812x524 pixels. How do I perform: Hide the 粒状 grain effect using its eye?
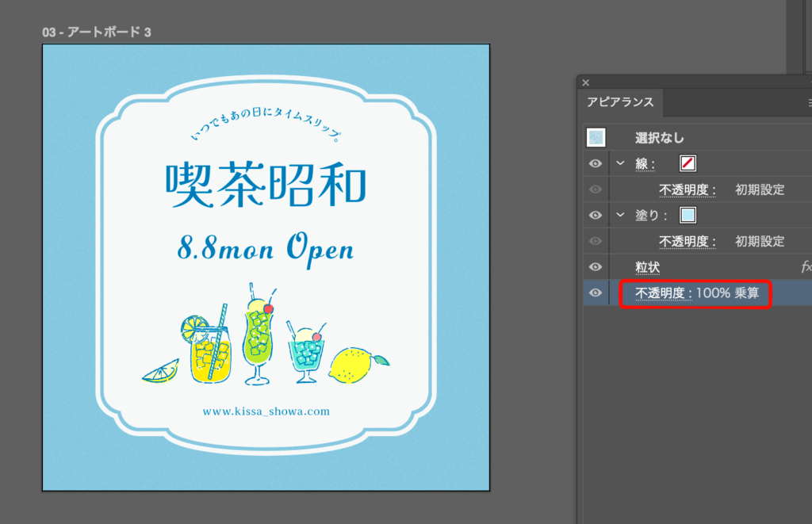pyautogui.click(x=596, y=267)
